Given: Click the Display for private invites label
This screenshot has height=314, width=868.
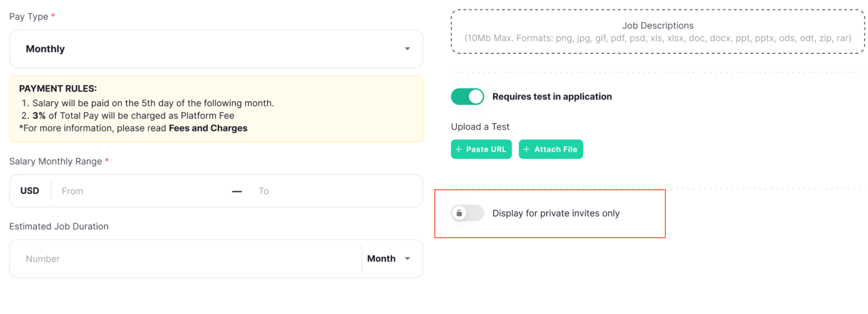Looking at the screenshot, I should pyautogui.click(x=556, y=213).
